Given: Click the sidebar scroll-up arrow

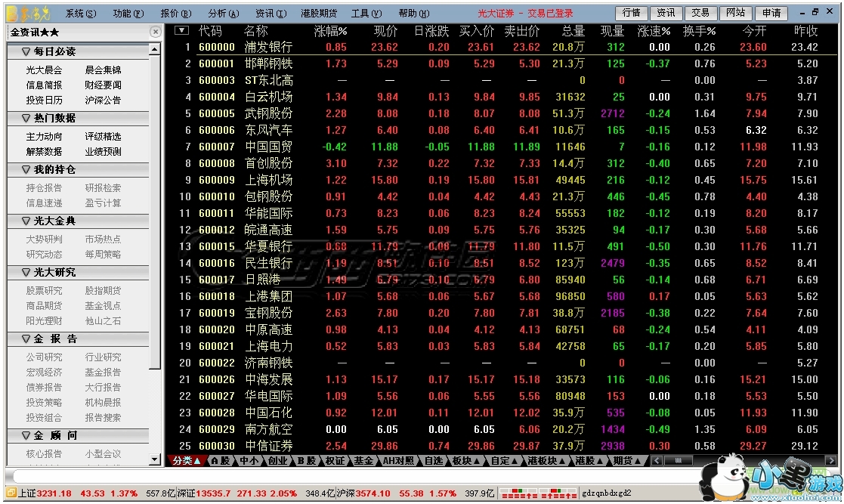Looking at the screenshot, I should tap(155, 50).
